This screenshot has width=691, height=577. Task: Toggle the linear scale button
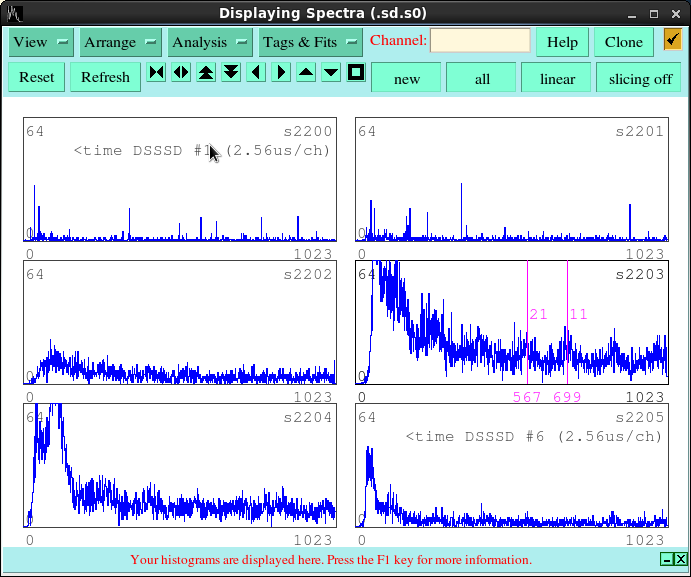(557, 79)
